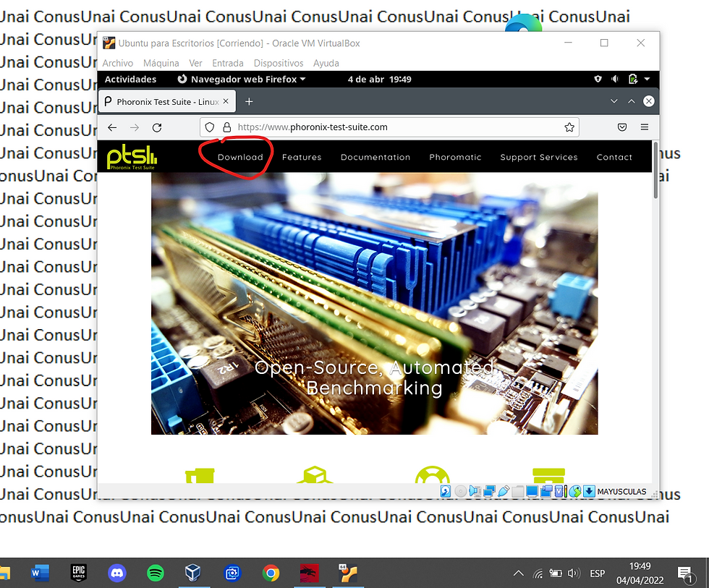709x588 pixels.
Task: Click the padlock site security icon
Action: click(x=227, y=127)
